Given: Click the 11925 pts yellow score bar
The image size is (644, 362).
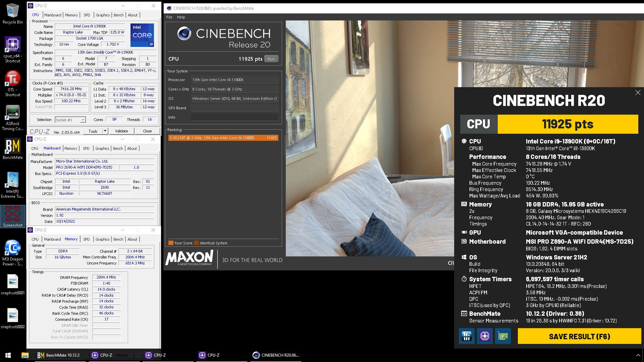Looking at the screenshot, I should pyautogui.click(x=568, y=124).
